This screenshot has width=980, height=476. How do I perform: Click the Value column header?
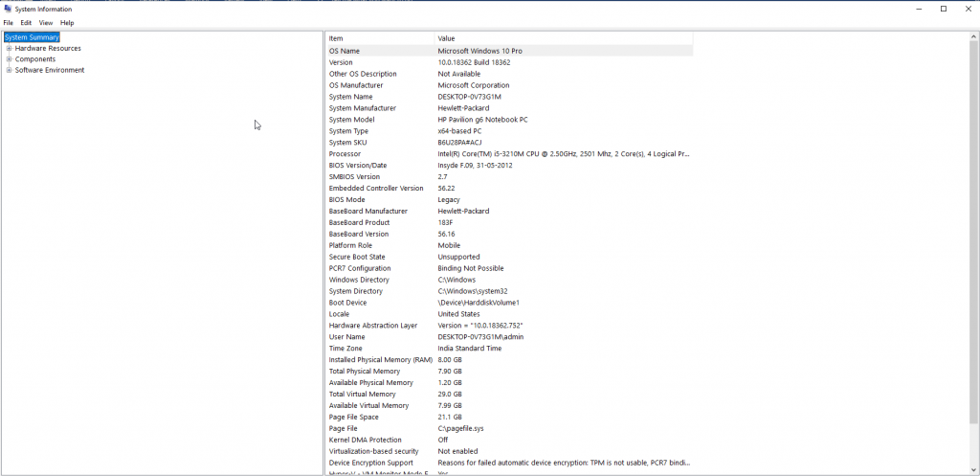[x=564, y=38]
